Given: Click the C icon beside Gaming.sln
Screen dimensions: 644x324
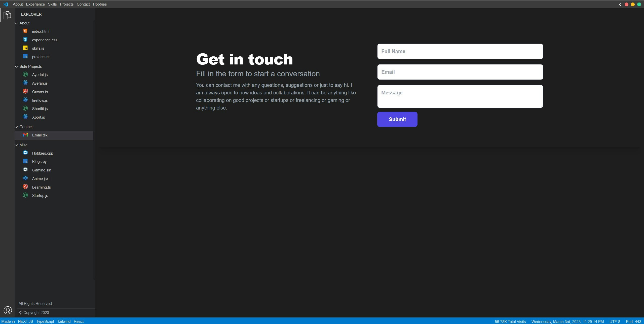Looking at the screenshot, I should pyautogui.click(x=25, y=170).
